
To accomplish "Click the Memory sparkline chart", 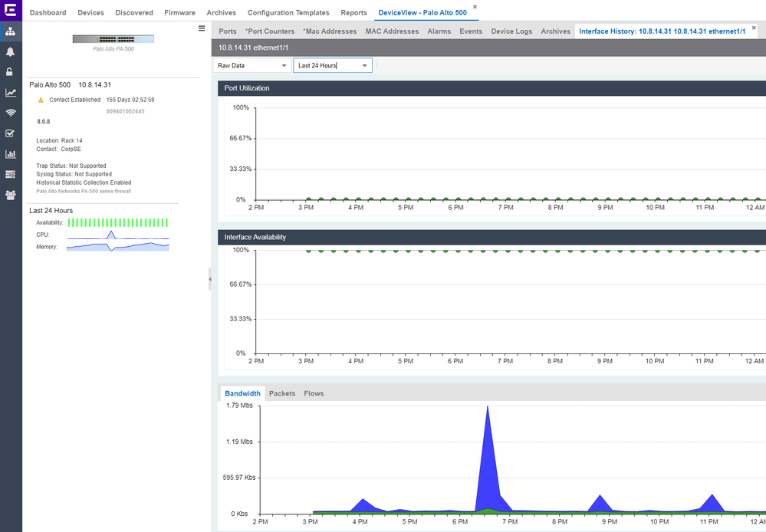I will pos(118,247).
